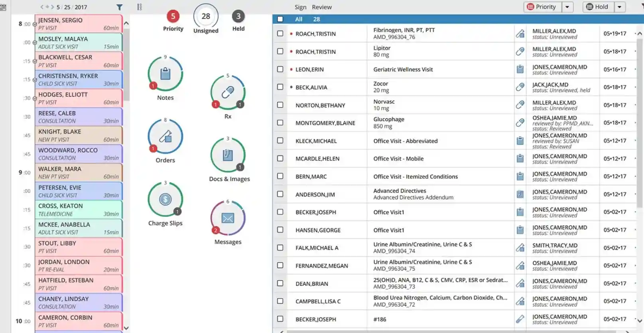Screen dimensions: 644x333
Task: Open MOSLEY, MALAYA Adult Sick Visit appointment
Action: point(79,42)
